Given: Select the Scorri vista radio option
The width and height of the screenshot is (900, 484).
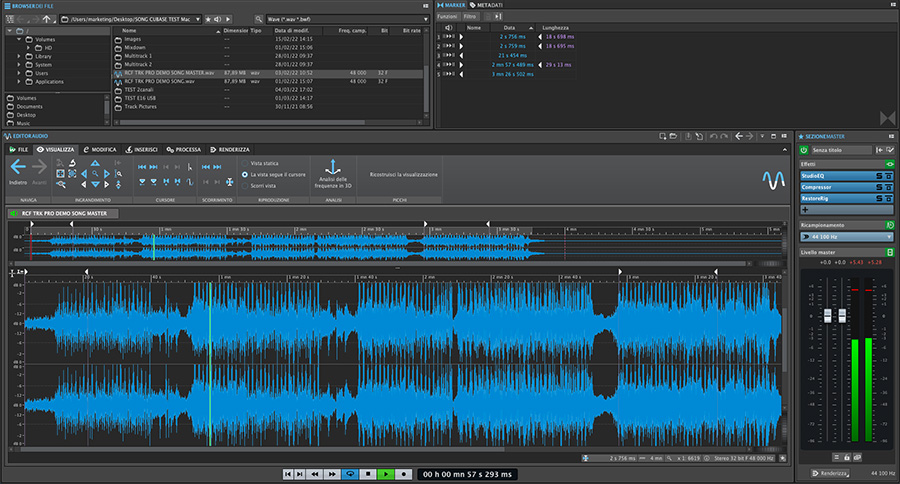Looking at the screenshot, I should [x=245, y=186].
